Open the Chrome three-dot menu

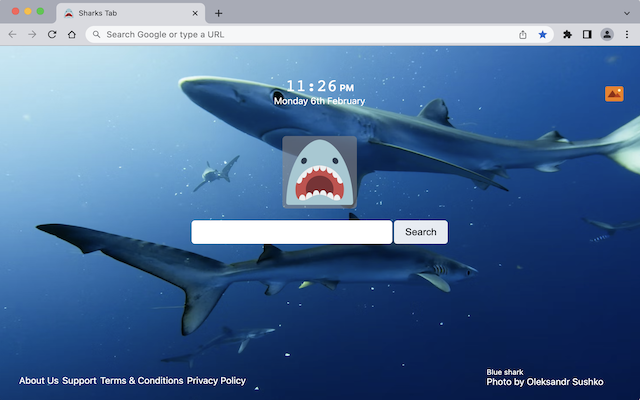coord(627,35)
